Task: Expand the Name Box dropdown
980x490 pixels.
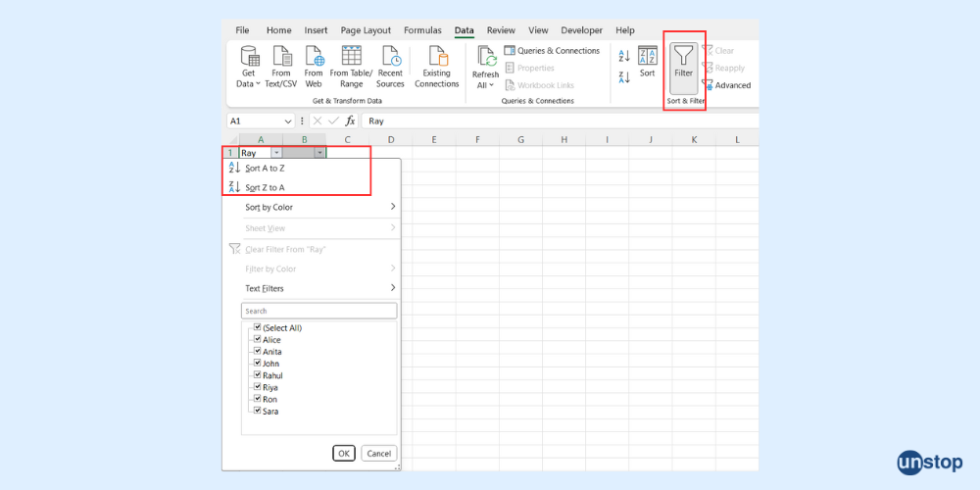Action: click(x=289, y=122)
